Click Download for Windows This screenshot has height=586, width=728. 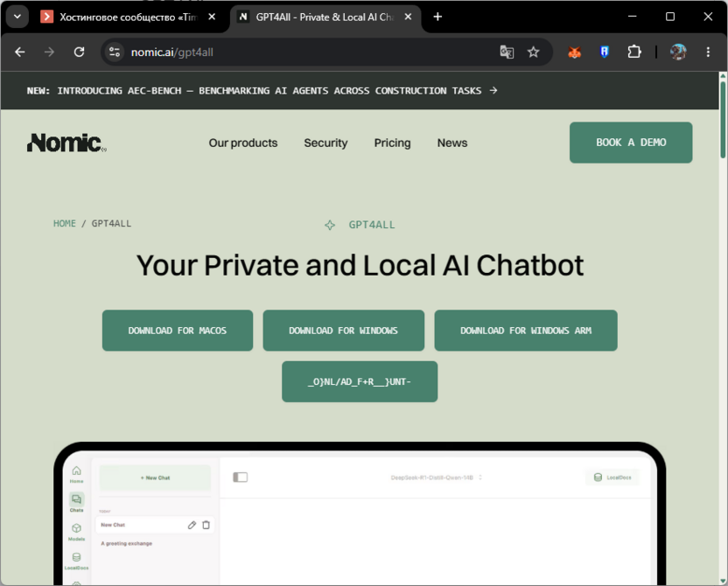point(343,331)
